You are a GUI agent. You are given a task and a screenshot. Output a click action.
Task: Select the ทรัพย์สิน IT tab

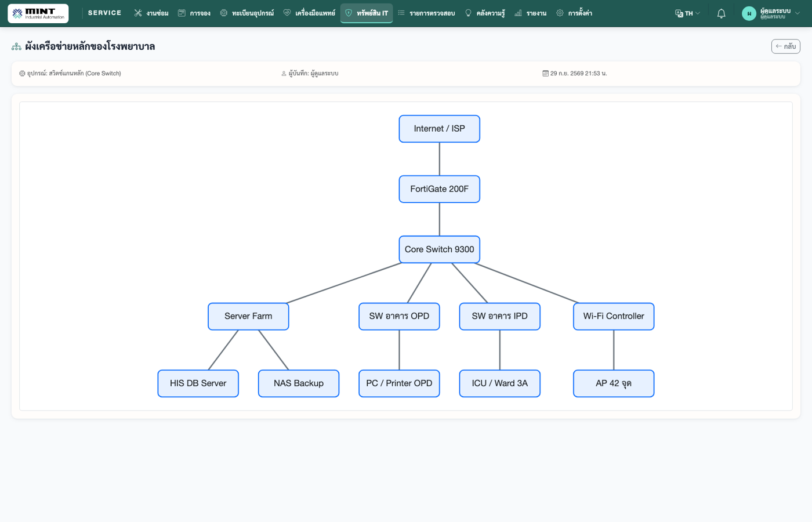367,13
